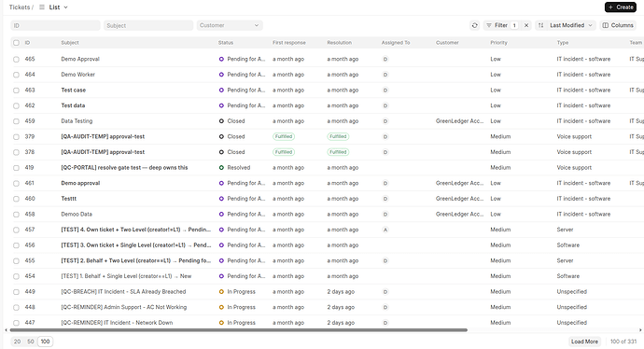Check the box for ticket 463
Screen dimensions: 644x349
coord(16,91)
